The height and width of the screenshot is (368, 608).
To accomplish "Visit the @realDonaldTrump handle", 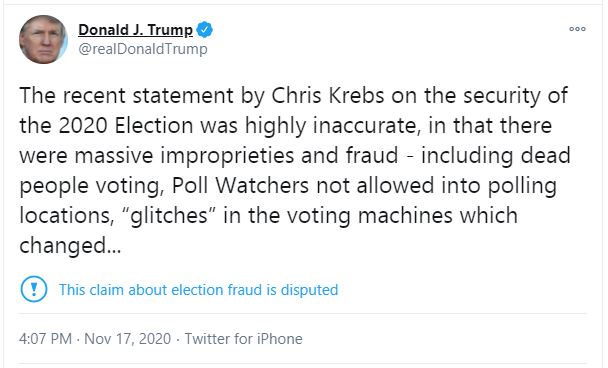I will tap(143, 49).
